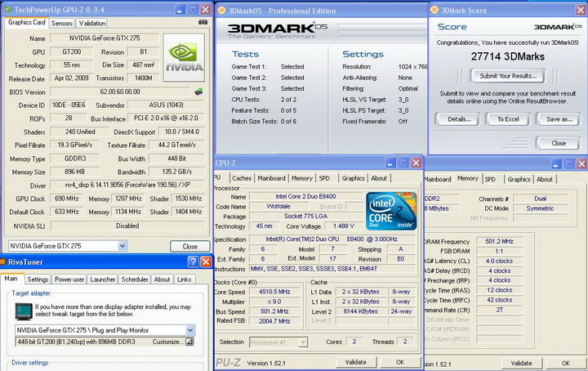Click the Rated FSB value 2004.7 MHz

point(275,321)
